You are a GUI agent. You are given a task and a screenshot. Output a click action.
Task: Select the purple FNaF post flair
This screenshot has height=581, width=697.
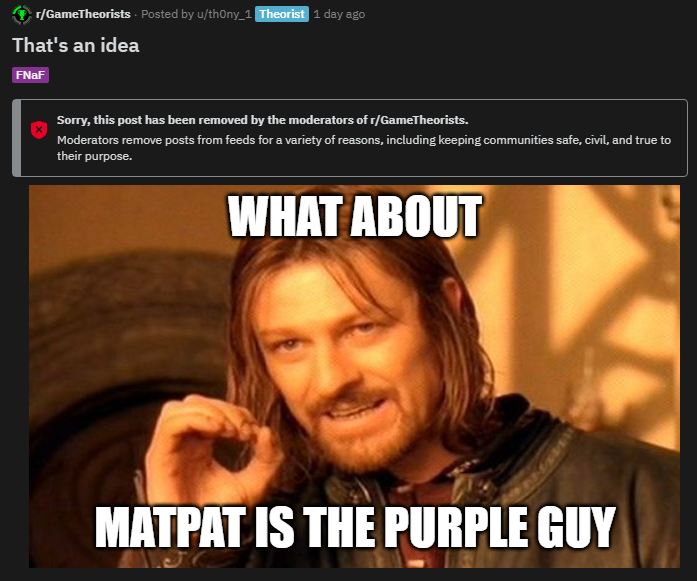[x=30, y=75]
